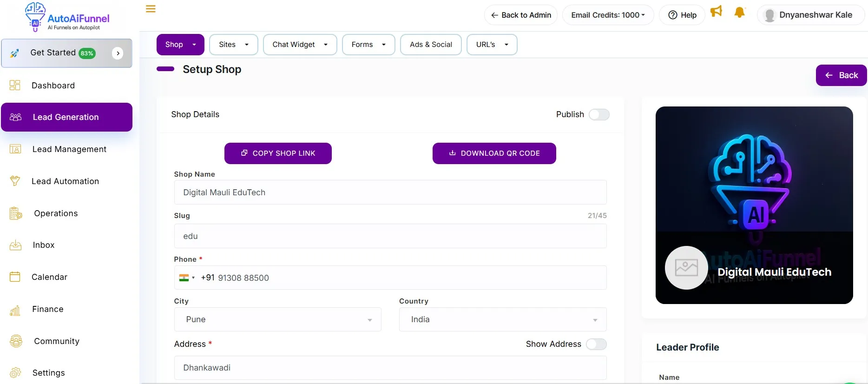Open the Chat Widget menu tab
The image size is (868, 384).
[300, 45]
